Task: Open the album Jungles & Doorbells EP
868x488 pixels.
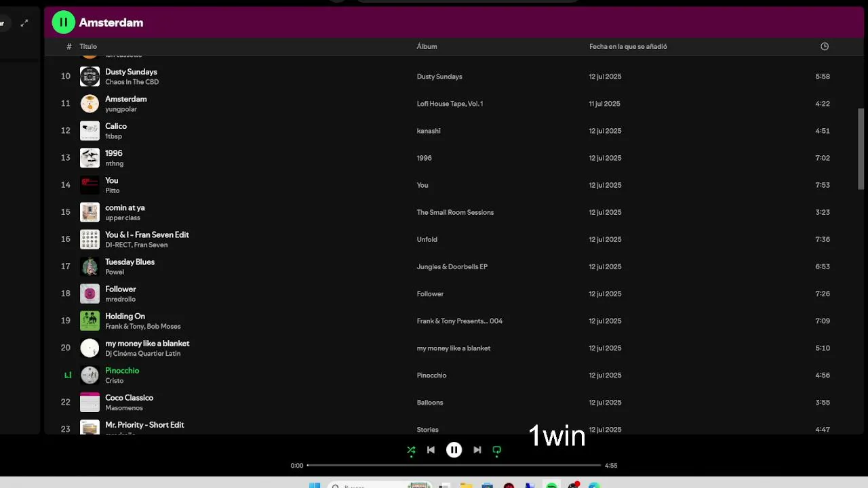Action: pos(452,266)
